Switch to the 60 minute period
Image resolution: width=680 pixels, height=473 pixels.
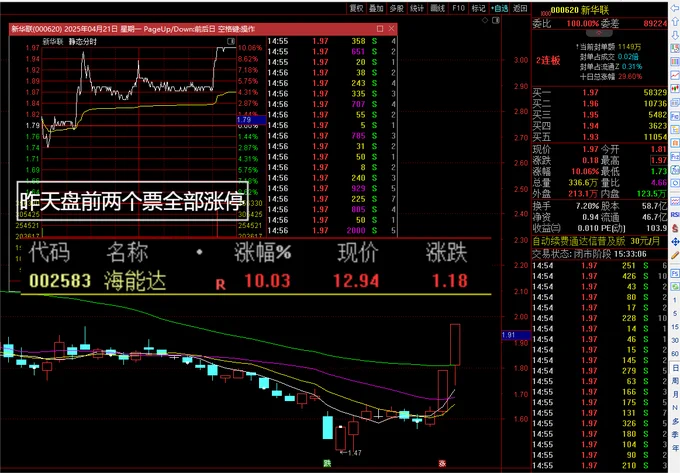pos(675,354)
